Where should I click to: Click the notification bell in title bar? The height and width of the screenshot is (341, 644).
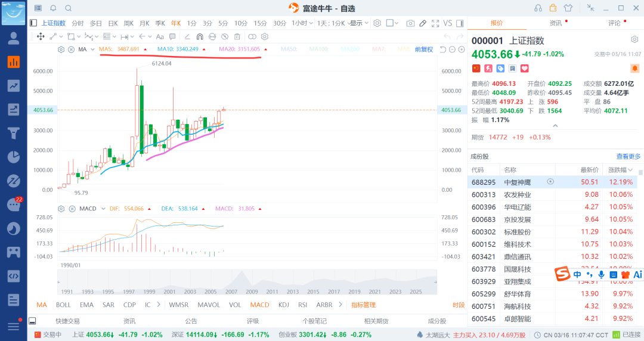[54, 8]
